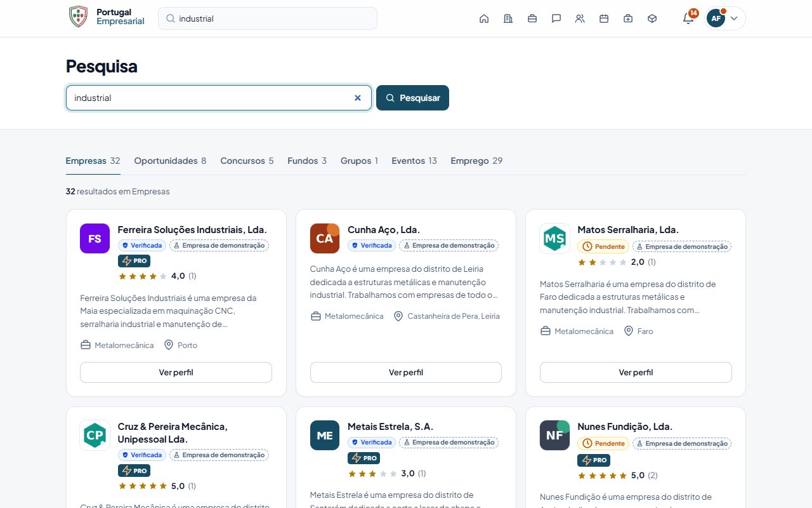Click Empresa de demonstração tag on Matos Serralharia
The height and width of the screenshot is (508, 812).
tap(682, 246)
